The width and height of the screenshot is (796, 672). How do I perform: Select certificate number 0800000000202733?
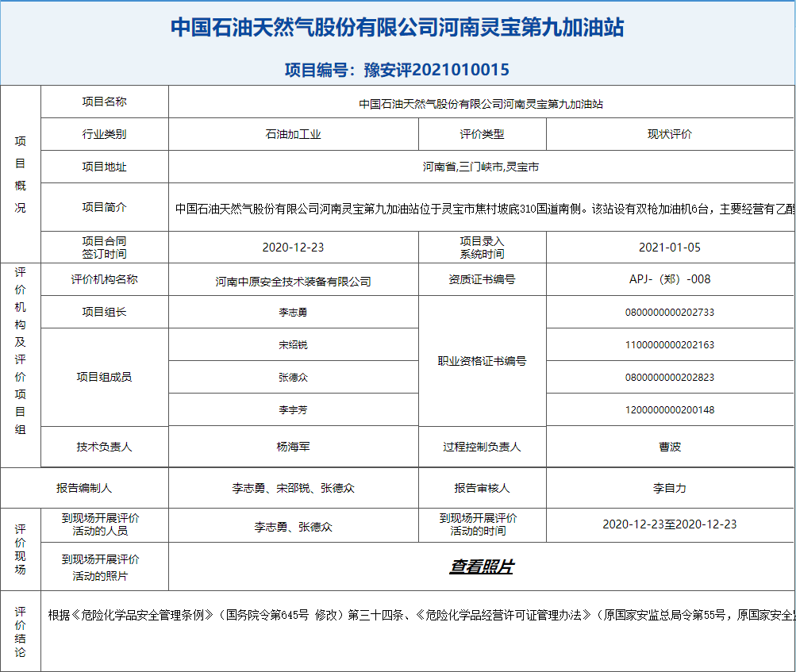[670, 312]
